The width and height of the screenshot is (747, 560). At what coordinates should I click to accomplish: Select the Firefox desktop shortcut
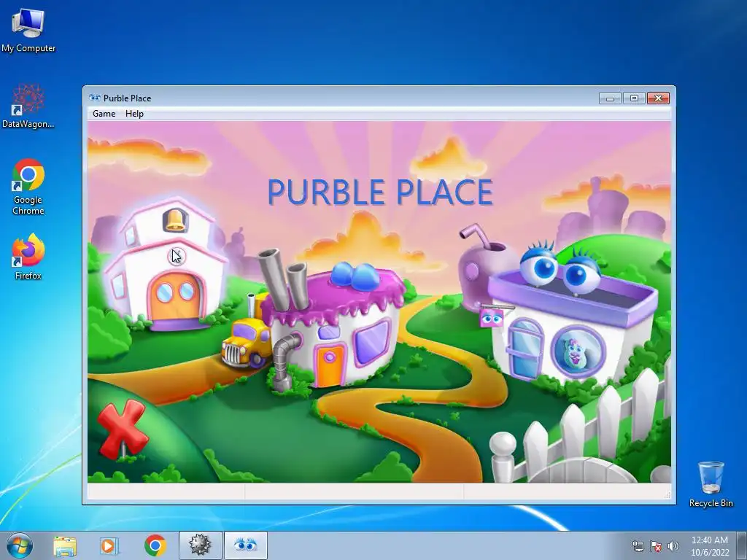pyautogui.click(x=28, y=257)
